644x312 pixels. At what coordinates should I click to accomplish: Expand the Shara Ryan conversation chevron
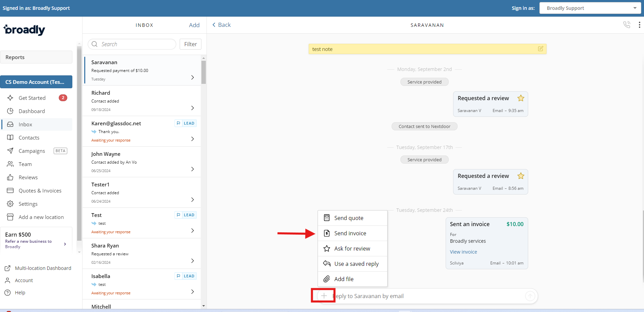(193, 261)
